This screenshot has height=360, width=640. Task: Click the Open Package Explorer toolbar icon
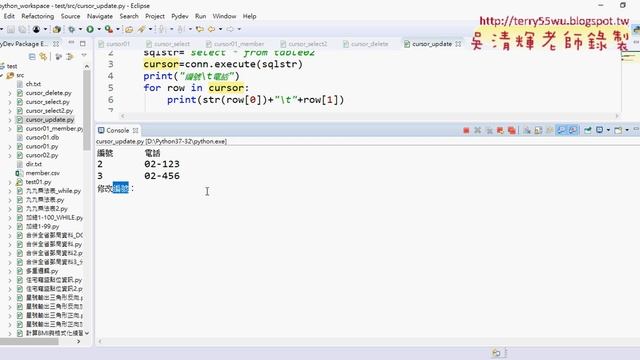coord(57,29)
